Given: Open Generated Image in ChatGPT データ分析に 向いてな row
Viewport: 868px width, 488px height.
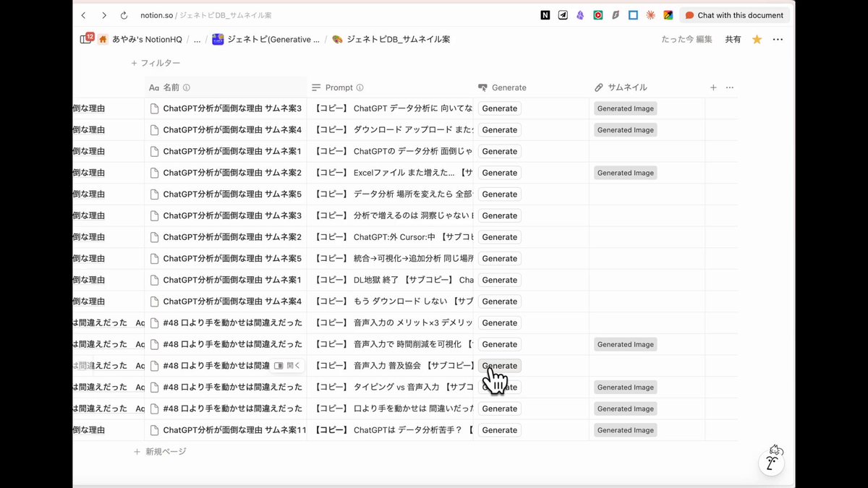Looking at the screenshot, I should (626, 108).
